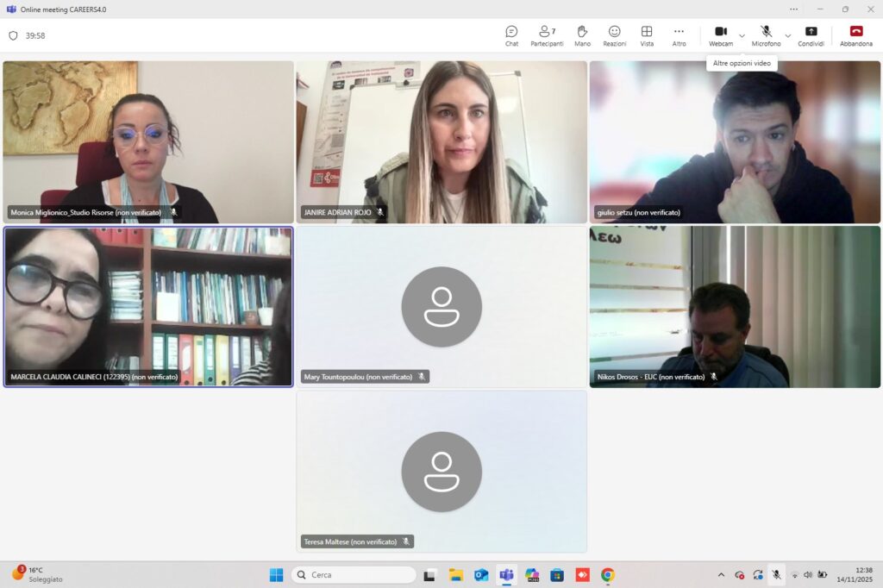Leave meeting with Abbandona button
Image resolution: width=883 pixels, height=588 pixels.
click(856, 36)
